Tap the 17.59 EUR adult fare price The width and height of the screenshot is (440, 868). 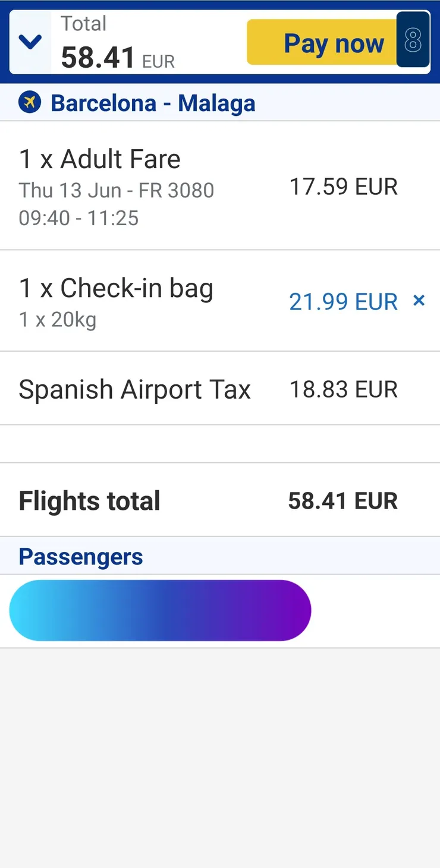pos(343,187)
